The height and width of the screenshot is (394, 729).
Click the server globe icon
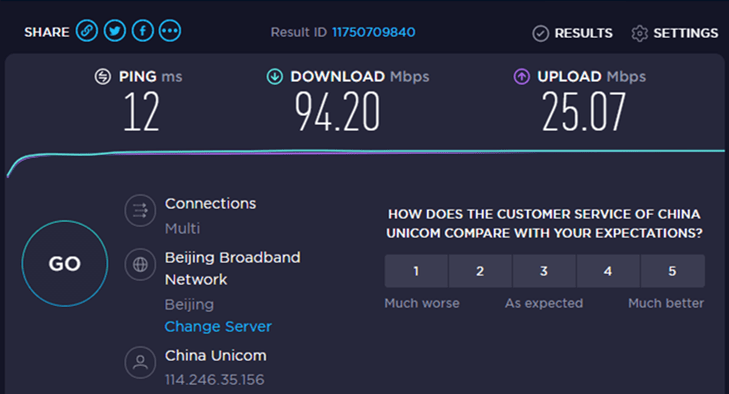click(x=140, y=265)
